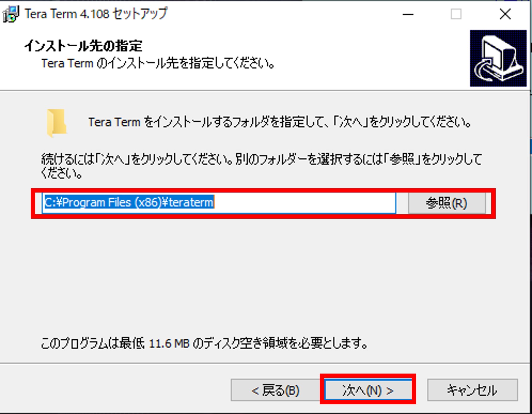This screenshot has height=414, width=532.
Task: Click the computer installer image in the header
Action: pos(498,58)
